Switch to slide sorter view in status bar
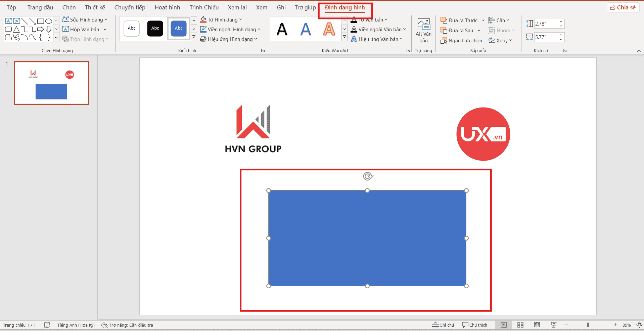 (520, 325)
